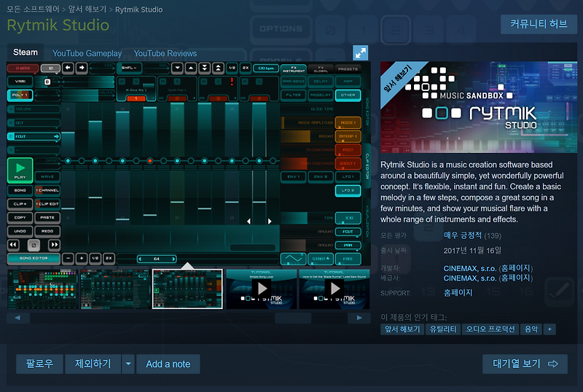Click the release date 2017년 11월 16일
The height and width of the screenshot is (392, 583).
pos(472,251)
